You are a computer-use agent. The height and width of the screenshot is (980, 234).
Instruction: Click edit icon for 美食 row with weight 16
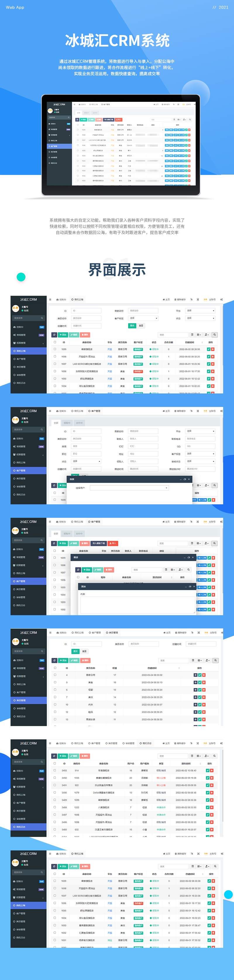[199, 682]
